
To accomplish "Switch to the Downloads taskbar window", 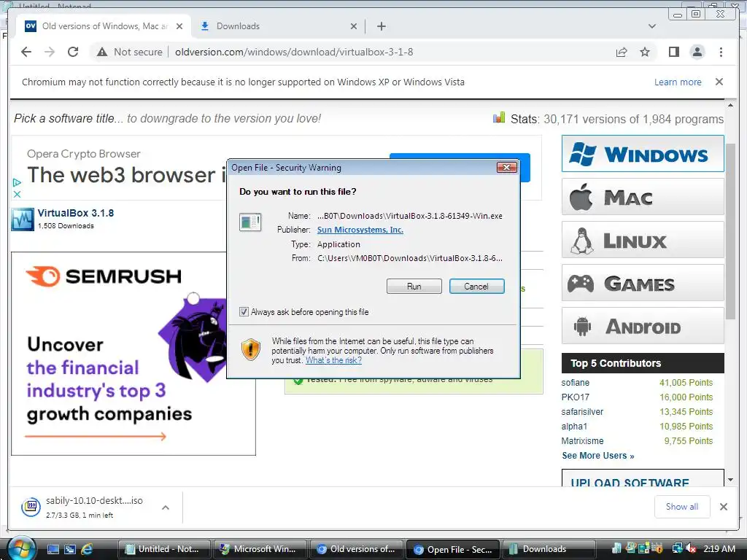I will (549, 549).
